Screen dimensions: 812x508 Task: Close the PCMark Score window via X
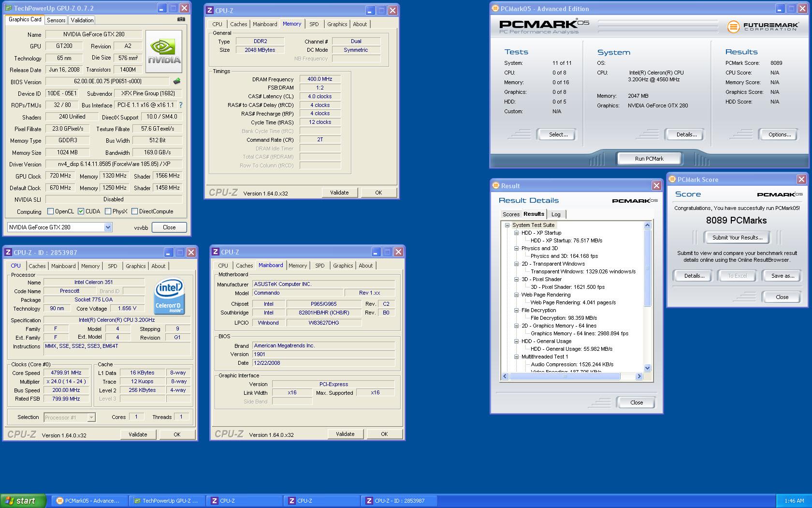(801, 179)
